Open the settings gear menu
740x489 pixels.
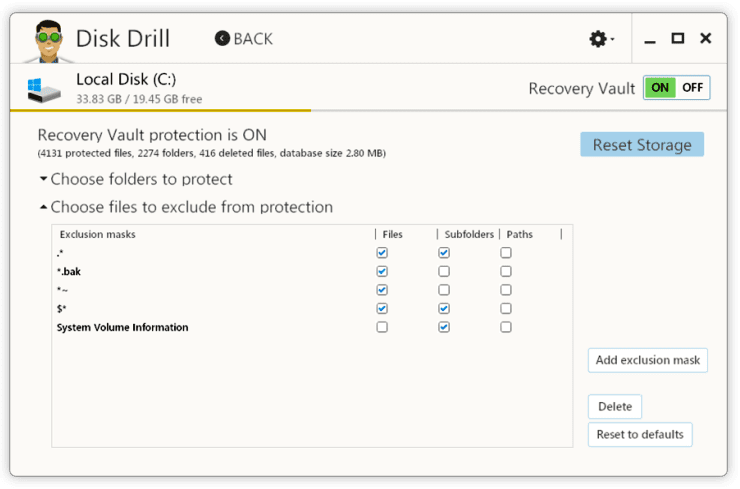pyautogui.click(x=601, y=39)
